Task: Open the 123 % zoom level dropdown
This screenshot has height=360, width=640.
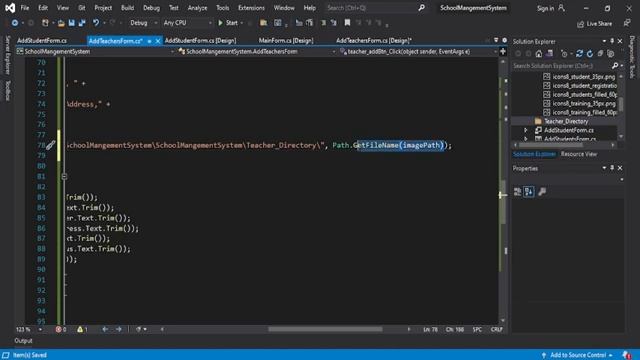Action: tap(40, 329)
